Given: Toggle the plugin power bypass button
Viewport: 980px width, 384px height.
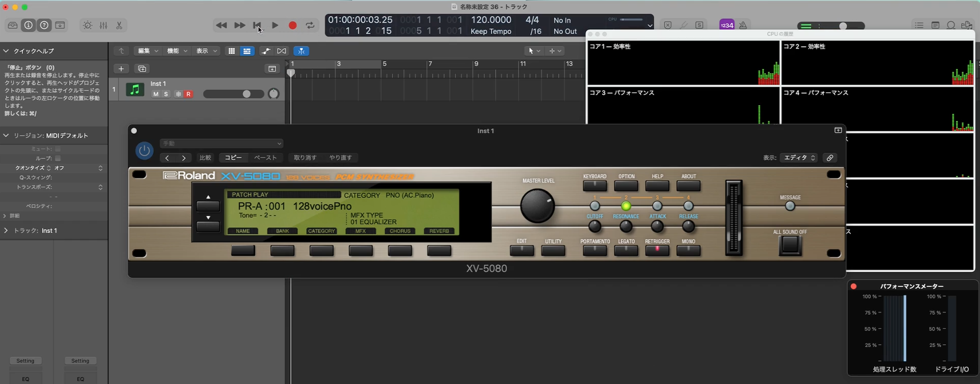Looking at the screenshot, I should [144, 151].
